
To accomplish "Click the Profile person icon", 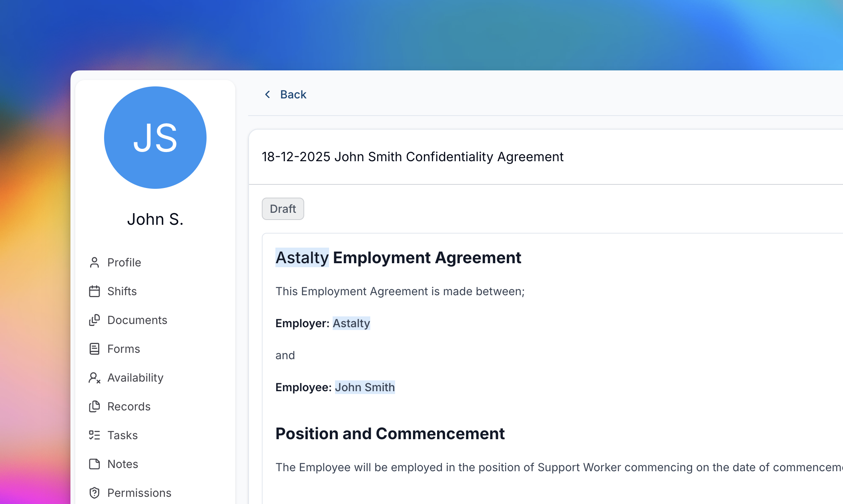I will coord(94,262).
